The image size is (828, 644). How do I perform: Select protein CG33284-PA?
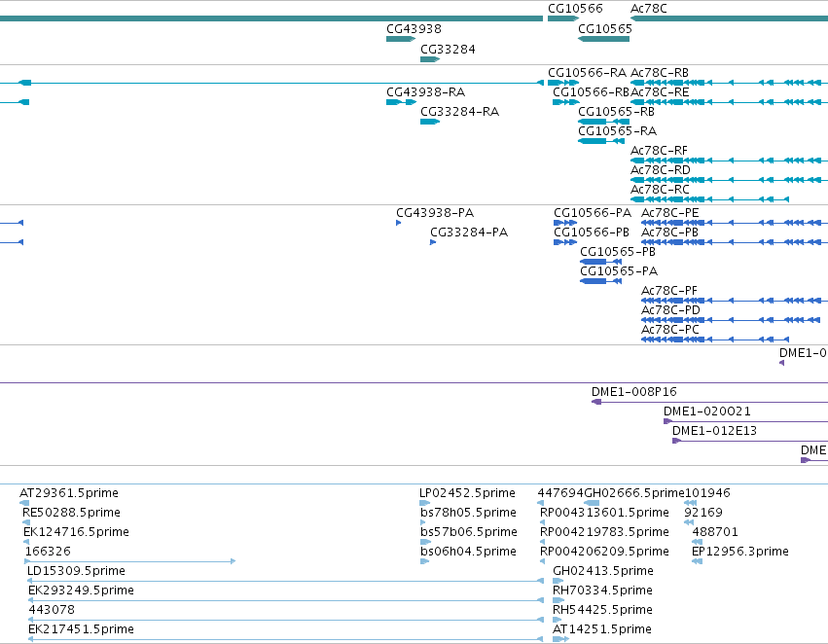(469, 233)
